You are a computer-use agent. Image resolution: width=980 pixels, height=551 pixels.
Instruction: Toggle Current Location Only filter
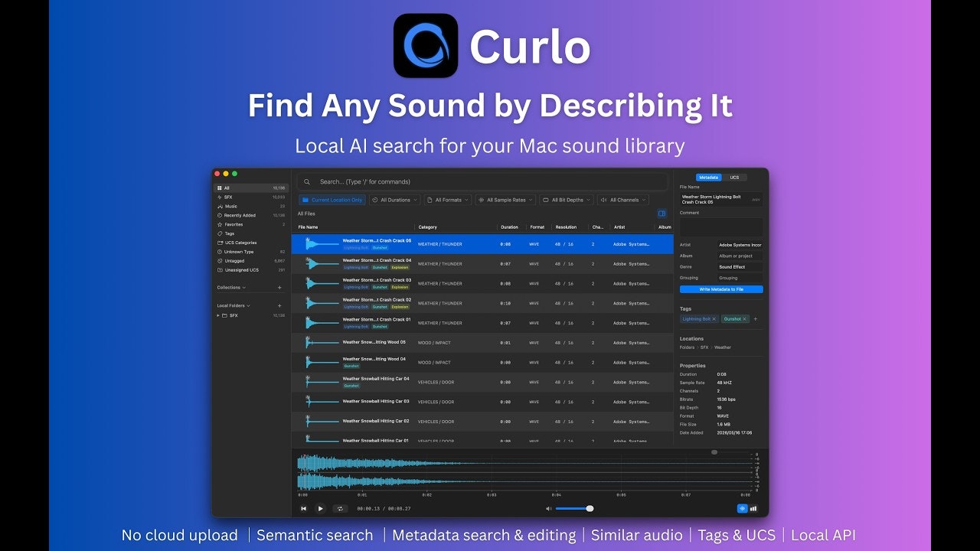(332, 200)
